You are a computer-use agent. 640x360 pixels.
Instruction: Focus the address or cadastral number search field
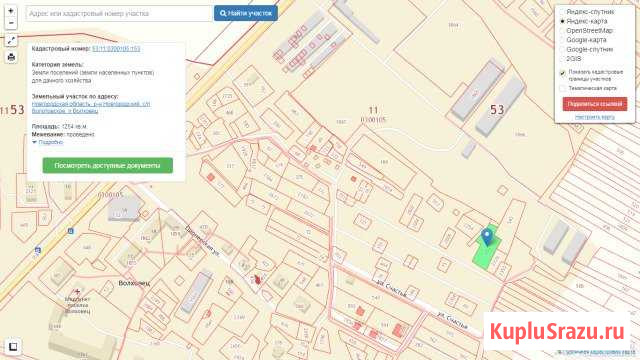click(x=120, y=13)
